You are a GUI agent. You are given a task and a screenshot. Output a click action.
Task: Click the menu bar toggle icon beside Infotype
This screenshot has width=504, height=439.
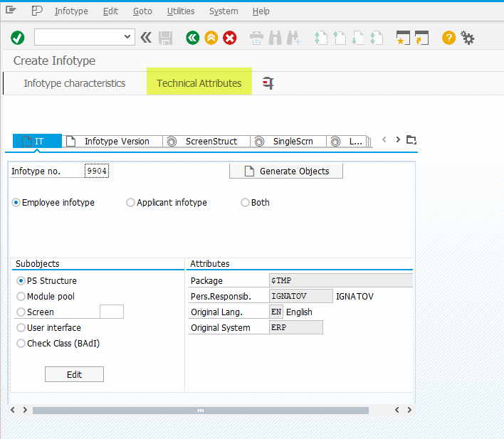point(37,11)
